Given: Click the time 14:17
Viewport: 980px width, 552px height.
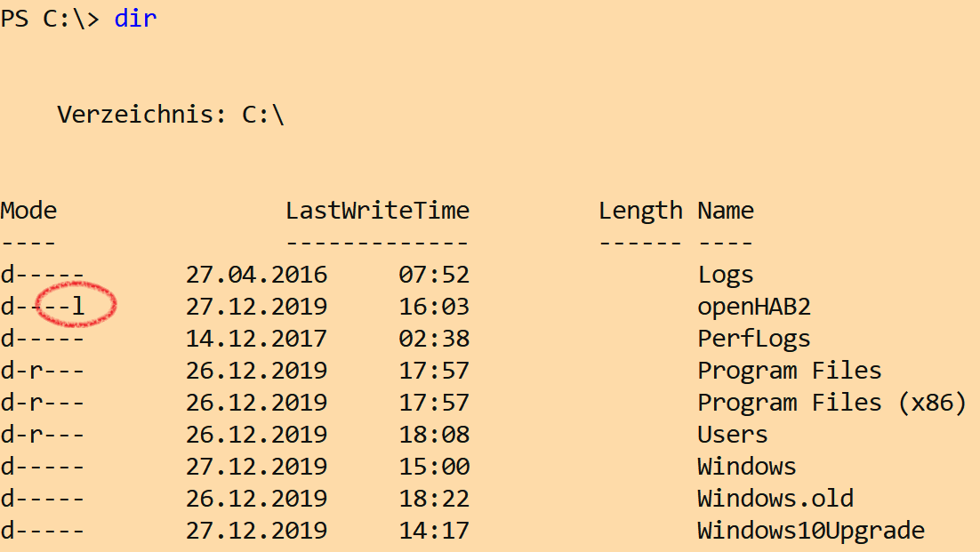Looking at the screenshot, I should click(x=434, y=531).
